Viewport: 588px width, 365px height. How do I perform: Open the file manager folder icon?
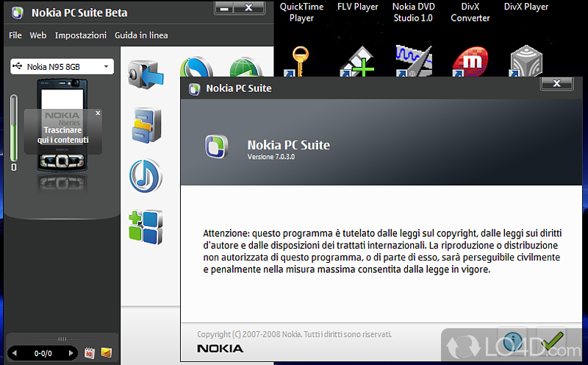146,125
